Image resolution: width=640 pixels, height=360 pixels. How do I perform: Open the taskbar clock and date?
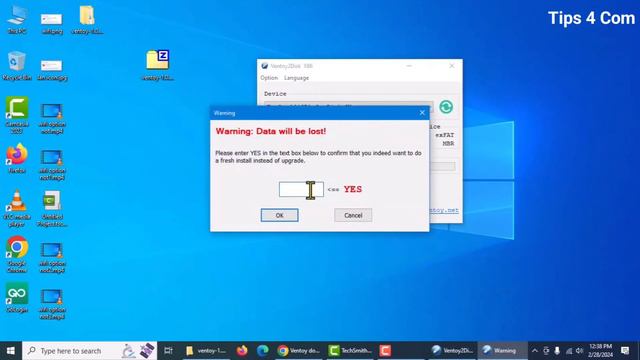pos(600,351)
